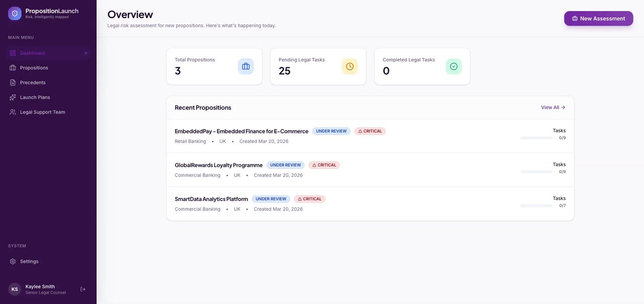Viewport: 644px width, 304px height.
Task: Click the checkmark icon on Completed Legal Tasks
Action: [454, 66]
